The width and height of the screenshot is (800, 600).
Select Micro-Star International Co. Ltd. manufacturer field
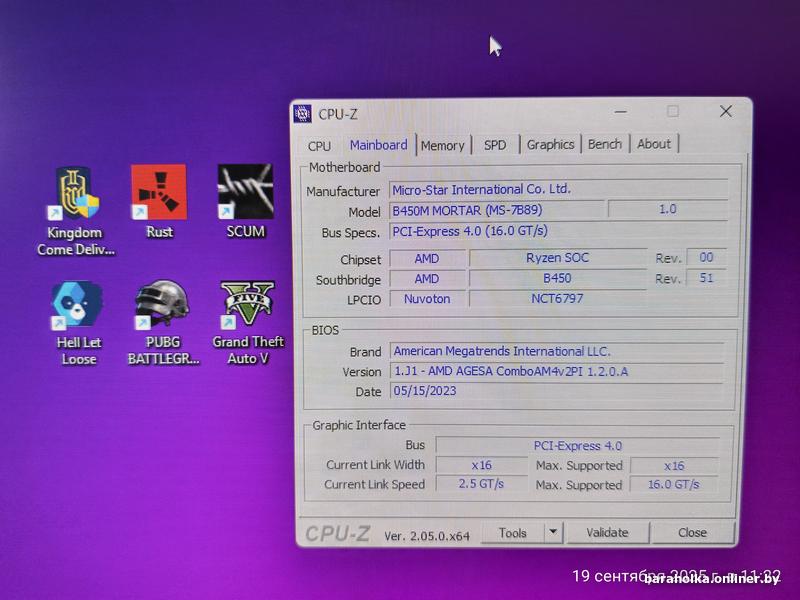tap(558, 189)
